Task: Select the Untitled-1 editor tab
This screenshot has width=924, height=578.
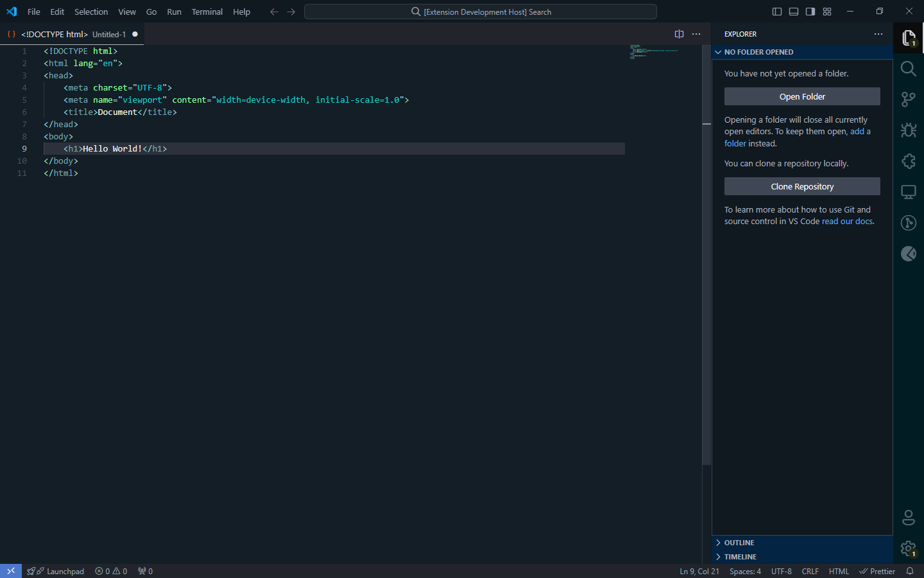Action: click(x=72, y=34)
